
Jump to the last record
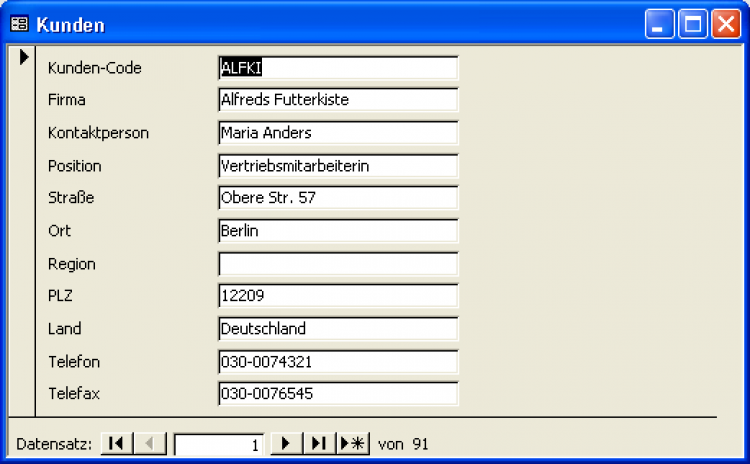(x=319, y=443)
